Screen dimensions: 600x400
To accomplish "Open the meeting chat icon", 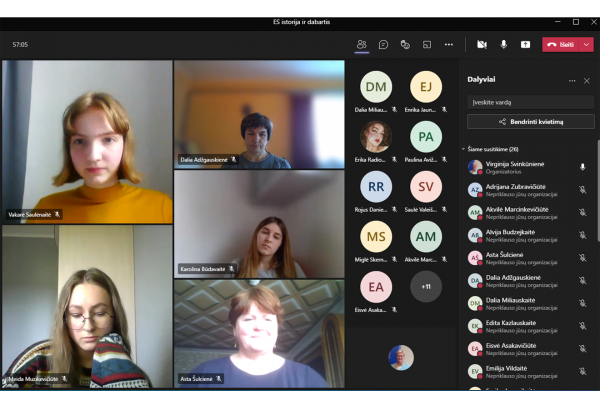I will [383, 45].
